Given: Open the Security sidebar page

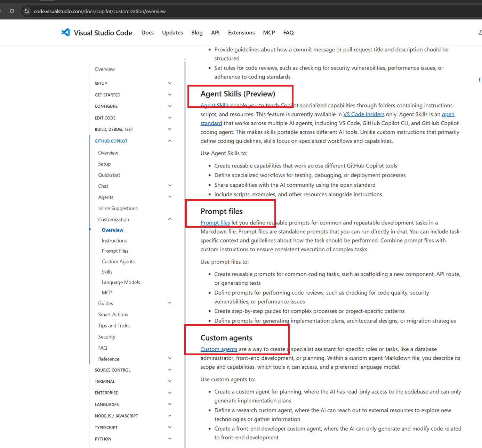Looking at the screenshot, I should pyautogui.click(x=107, y=337).
